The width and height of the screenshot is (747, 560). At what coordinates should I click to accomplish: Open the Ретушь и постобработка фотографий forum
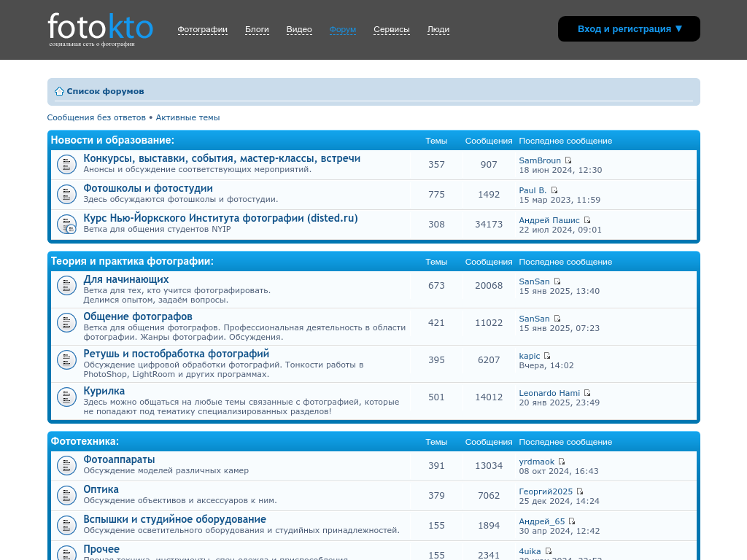[176, 354]
